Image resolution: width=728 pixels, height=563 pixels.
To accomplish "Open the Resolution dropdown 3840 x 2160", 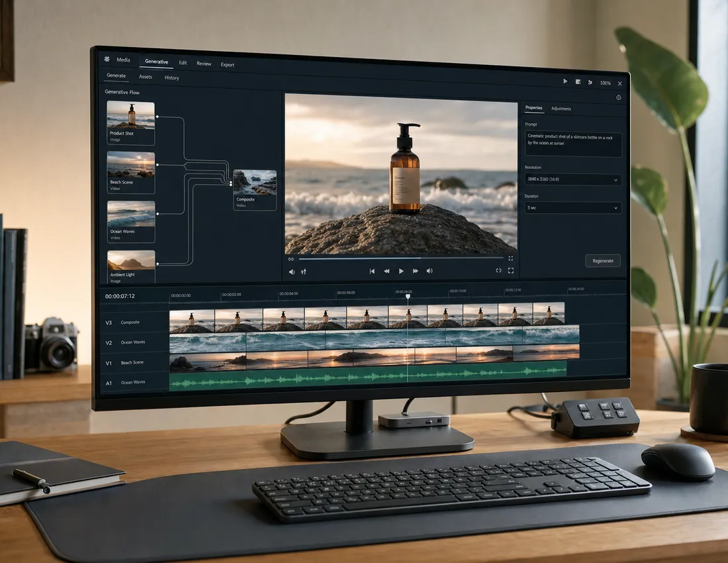I will pyautogui.click(x=573, y=179).
